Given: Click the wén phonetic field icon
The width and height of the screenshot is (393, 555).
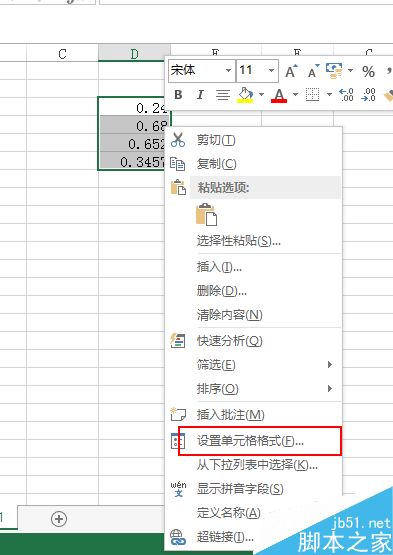Looking at the screenshot, I should coord(178,489).
